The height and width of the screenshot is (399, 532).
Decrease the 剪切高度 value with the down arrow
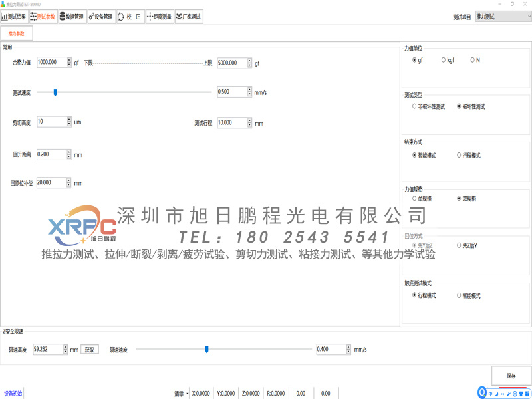(x=69, y=124)
